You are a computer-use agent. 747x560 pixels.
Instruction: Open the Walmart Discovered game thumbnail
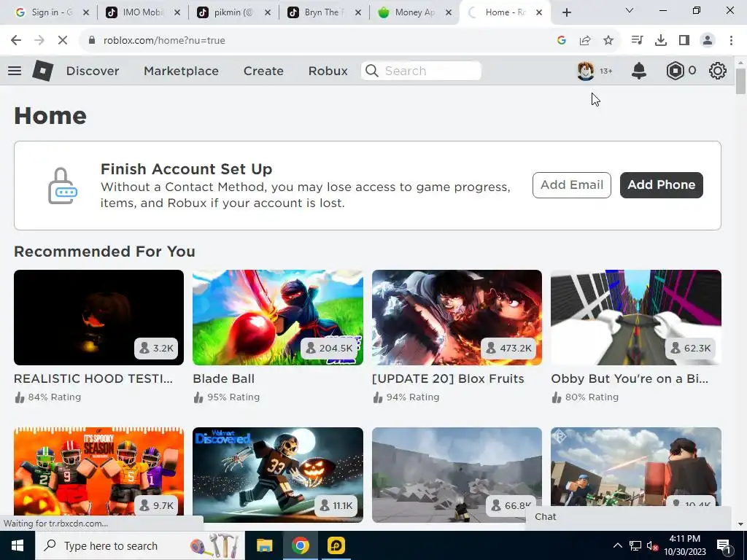278,475
